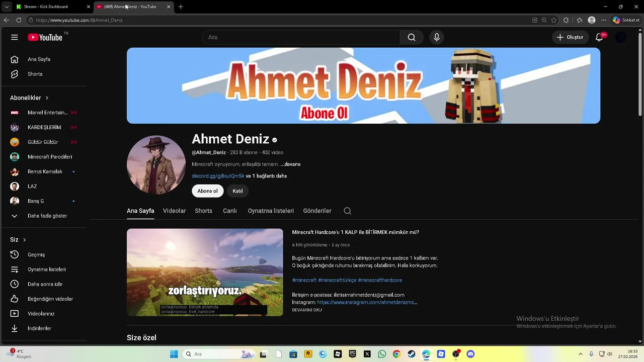This screenshot has height=362, width=644.
Task: Open Epic Games from the taskbar
Action: coord(352,354)
